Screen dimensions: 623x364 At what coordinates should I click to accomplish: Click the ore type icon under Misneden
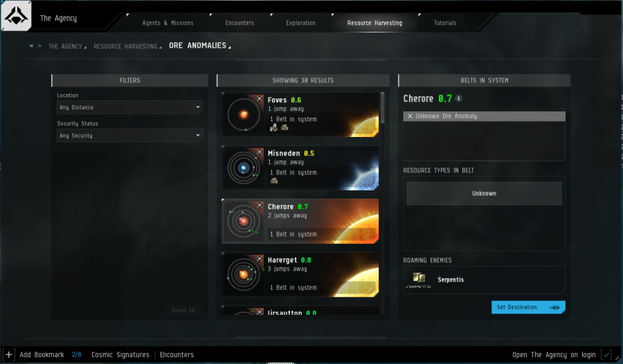(x=274, y=181)
